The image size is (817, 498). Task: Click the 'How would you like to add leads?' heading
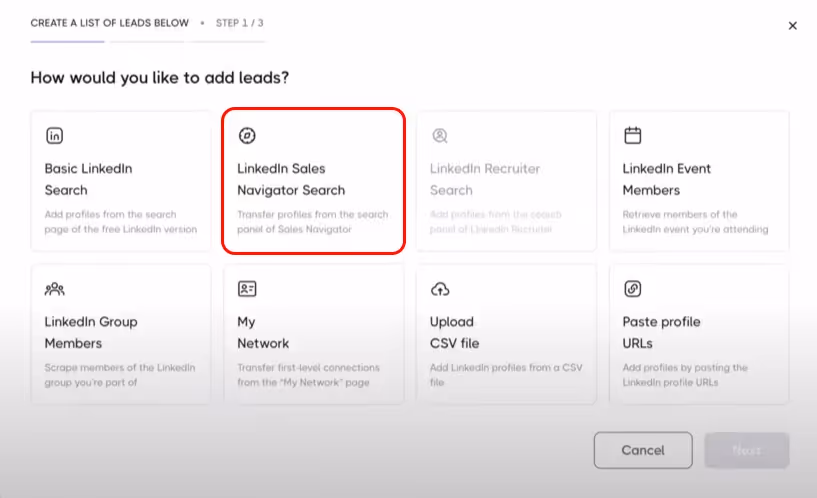159,78
